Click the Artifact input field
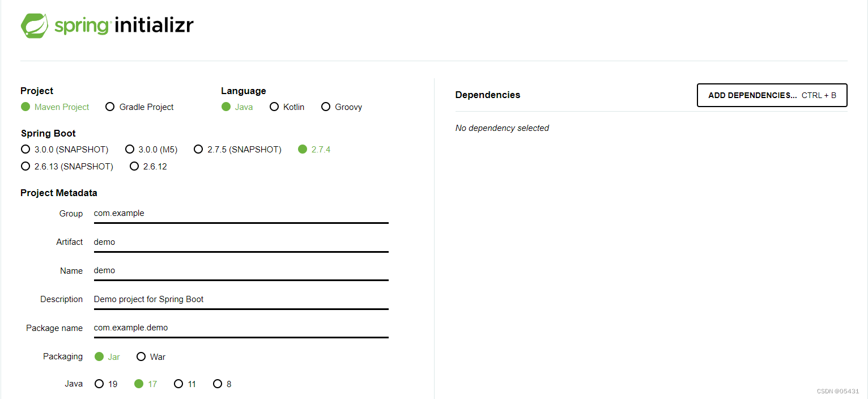The height and width of the screenshot is (399, 868). tap(241, 243)
